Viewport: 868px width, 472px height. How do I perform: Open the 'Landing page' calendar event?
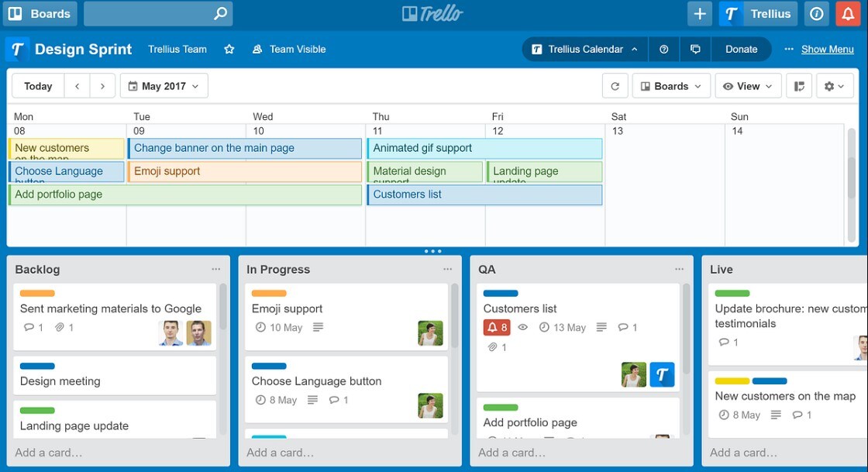click(x=545, y=171)
